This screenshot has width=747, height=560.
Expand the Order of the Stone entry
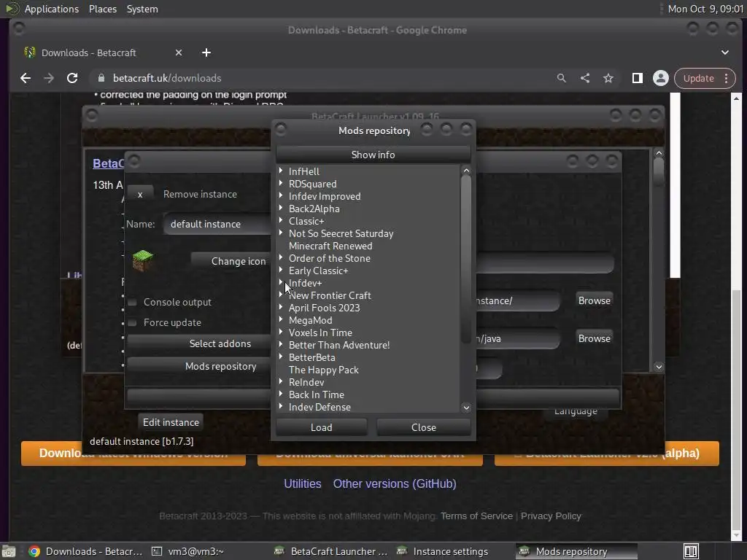[281, 257]
